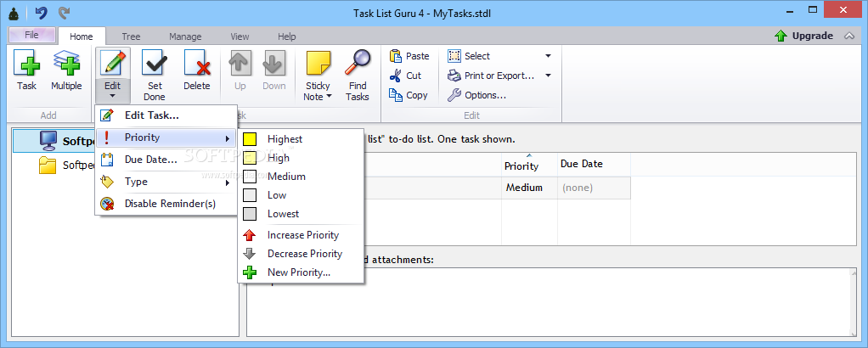This screenshot has height=348, width=868.
Task: Open the Select dropdown arrow
Action: click(548, 56)
